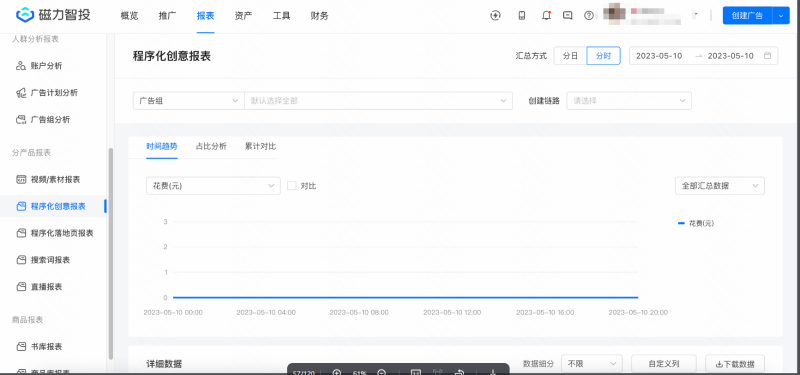Zoom in with the viewer plus icon
The image size is (800, 375).
click(x=337, y=371)
